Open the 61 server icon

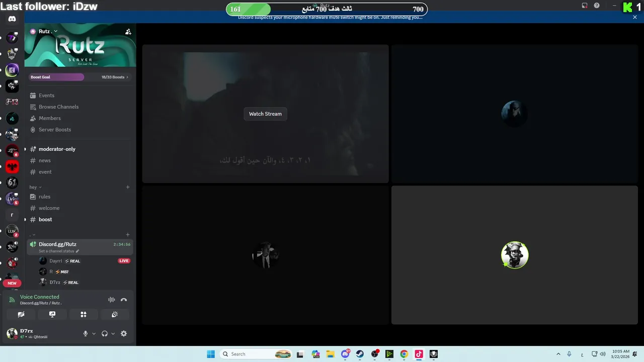pos(12,183)
